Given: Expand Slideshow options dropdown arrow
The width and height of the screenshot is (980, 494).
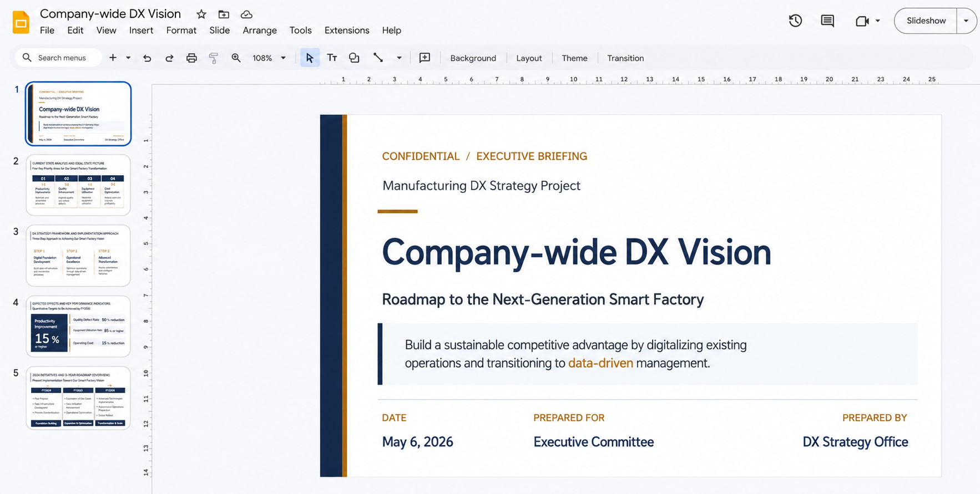Looking at the screenshot, I should tap(966, 21).
